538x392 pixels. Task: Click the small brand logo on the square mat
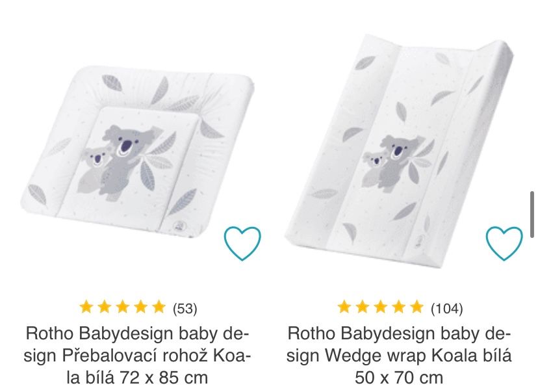coord(179,225)
